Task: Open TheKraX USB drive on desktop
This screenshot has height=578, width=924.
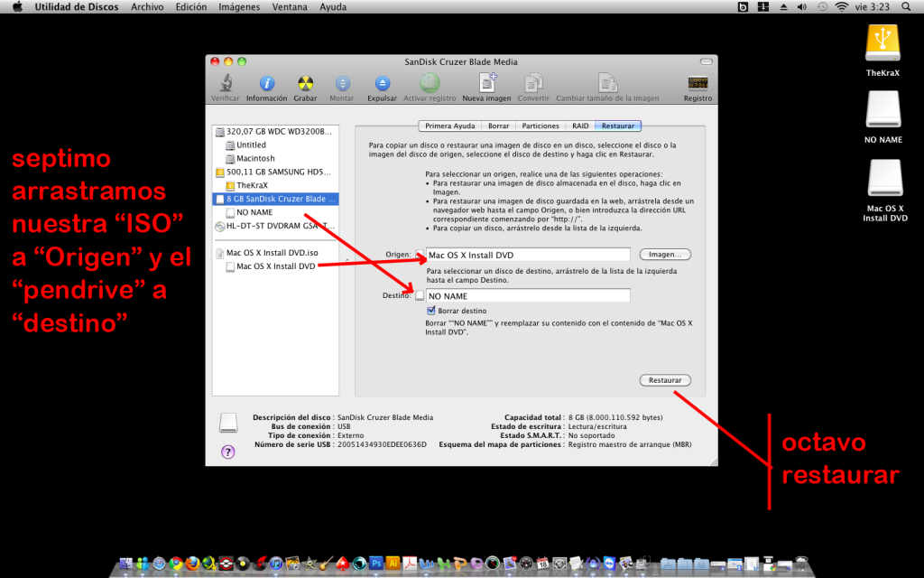Action: tap(882, 42)
